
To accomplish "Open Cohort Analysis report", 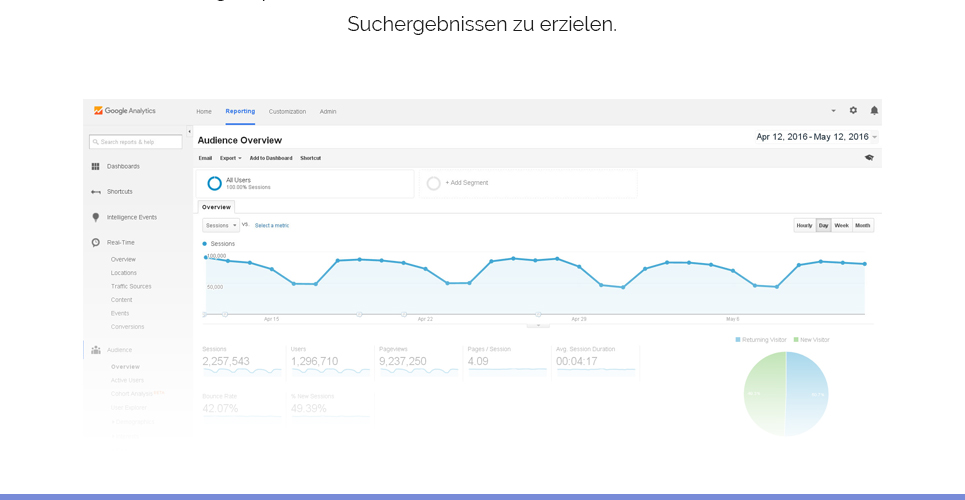I will coord(131,393).
